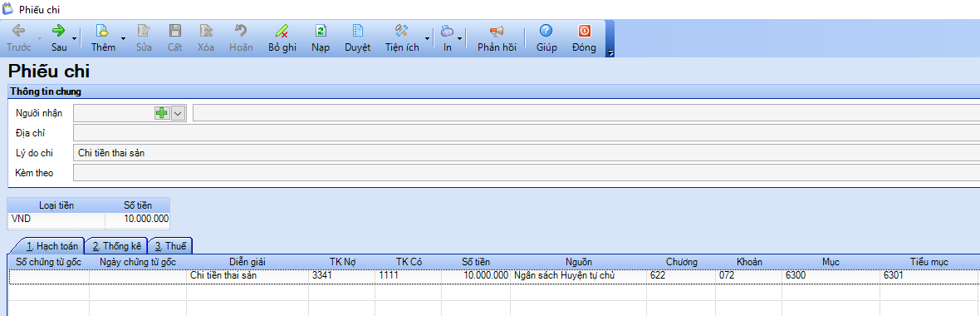Save the voucher with Cất
Screen dimensions: 980x316
[175, 38]
